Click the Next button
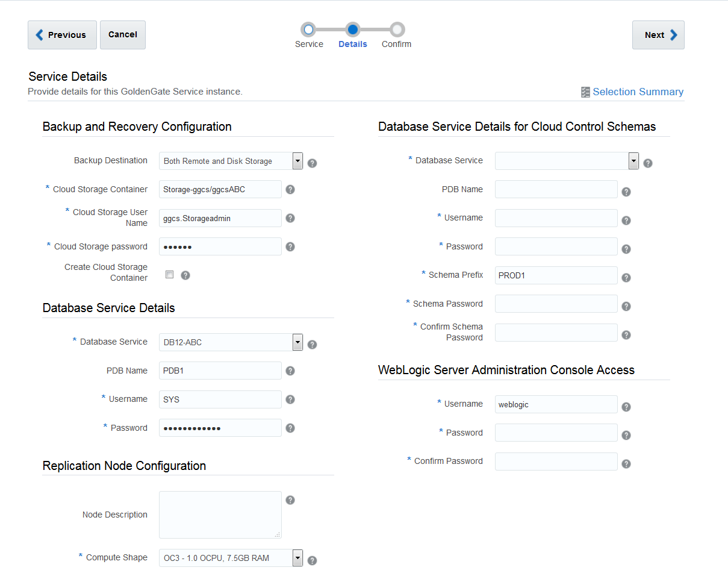The height and width of the screenshot is (579, 728). click(658, 34)
